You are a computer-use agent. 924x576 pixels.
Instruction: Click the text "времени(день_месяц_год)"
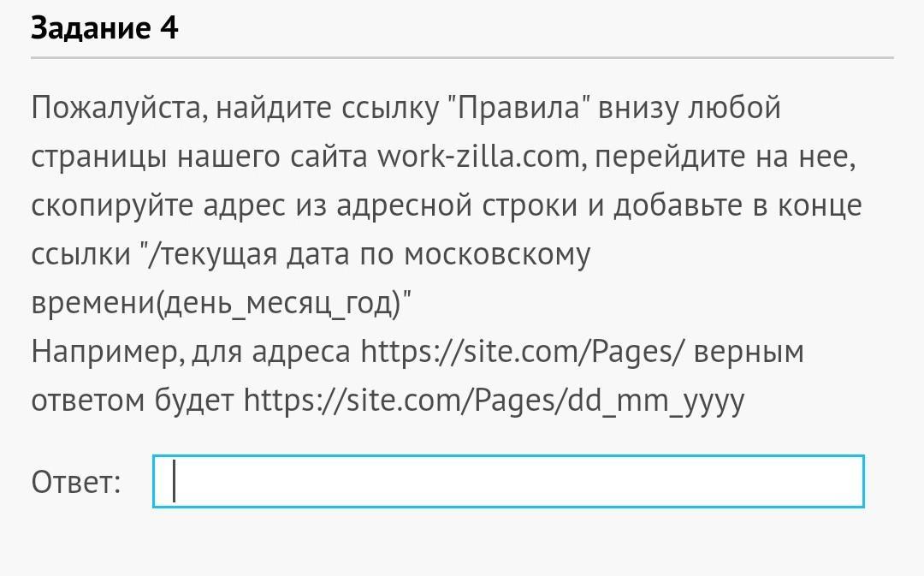[222, 304]
